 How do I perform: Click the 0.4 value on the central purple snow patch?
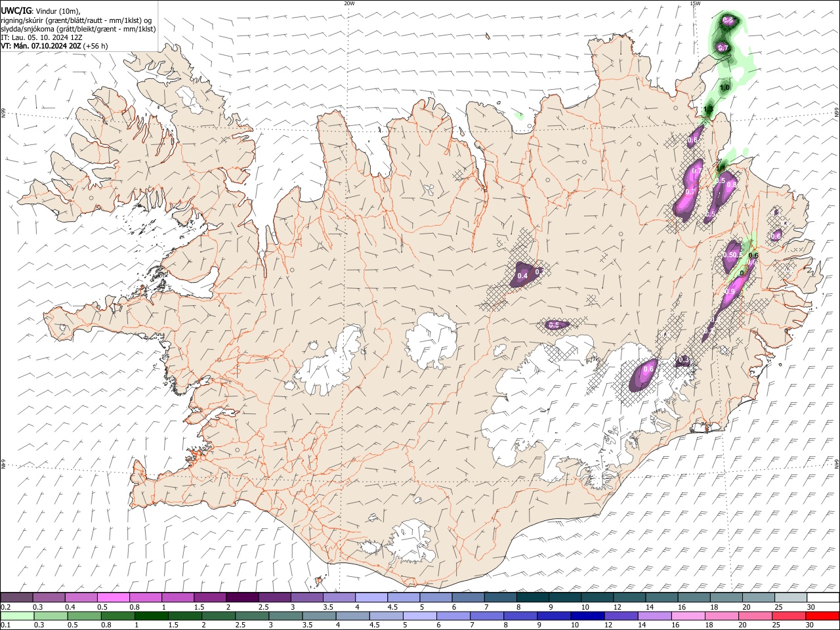click(x=522, y=276)
